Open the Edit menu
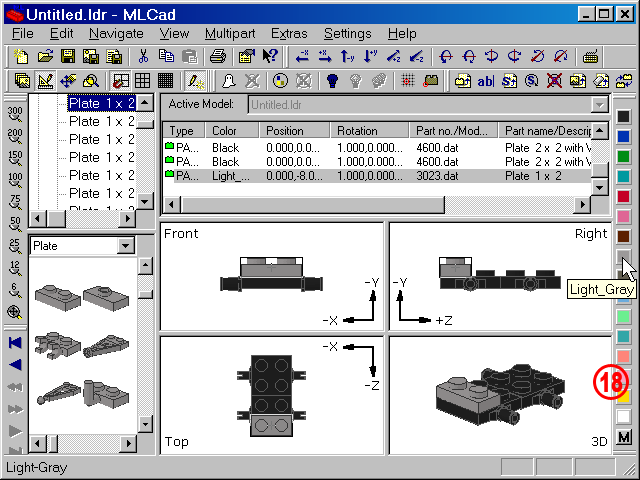This screenshot has width=640, height=480. pos(61,33)
